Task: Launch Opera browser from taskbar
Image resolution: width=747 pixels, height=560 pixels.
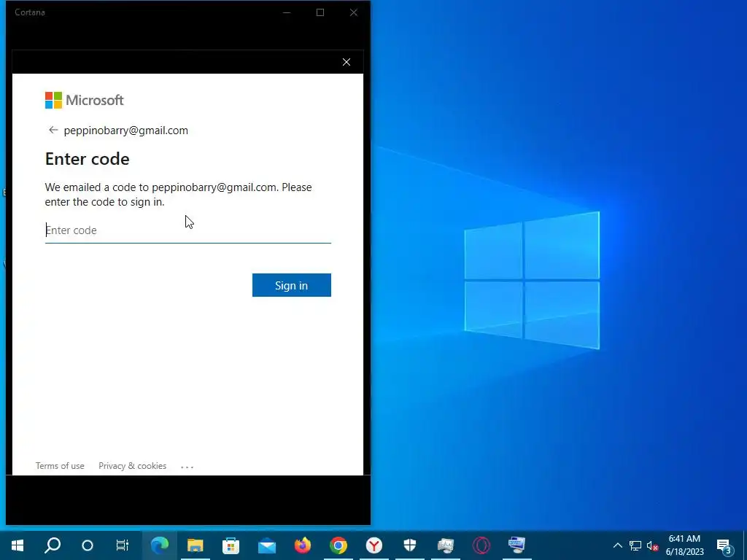Action: tap(481, 545)
